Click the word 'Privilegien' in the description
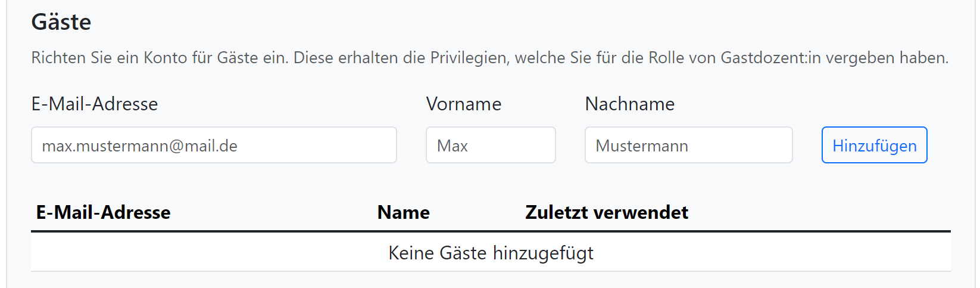The height and width of the screenshot is (288, 980). (469, 58)
